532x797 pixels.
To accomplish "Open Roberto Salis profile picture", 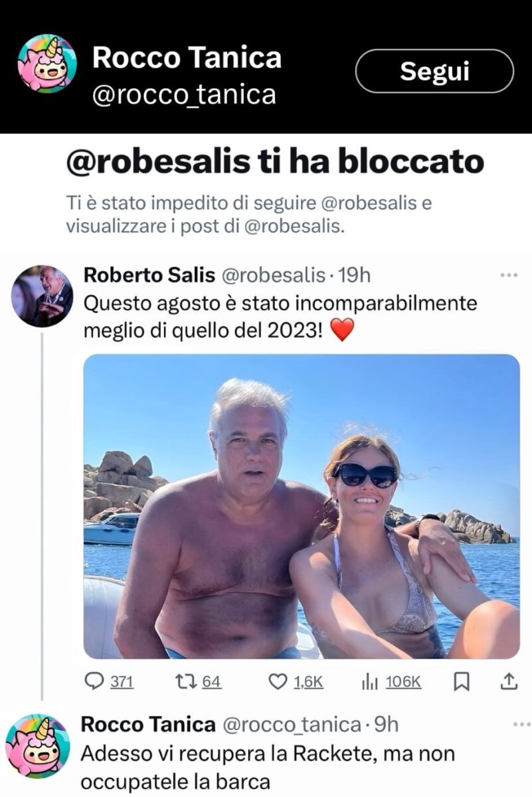I will coord(42,296).
